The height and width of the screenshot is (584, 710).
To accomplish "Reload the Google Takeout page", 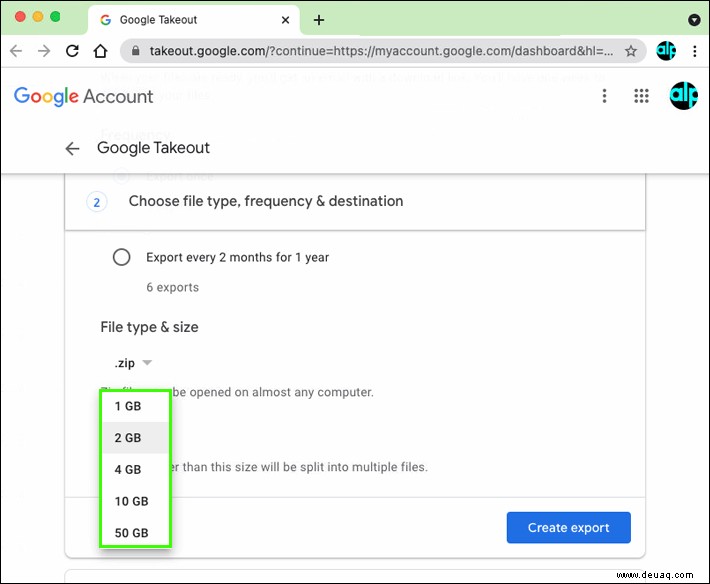I will pos(72,51).
